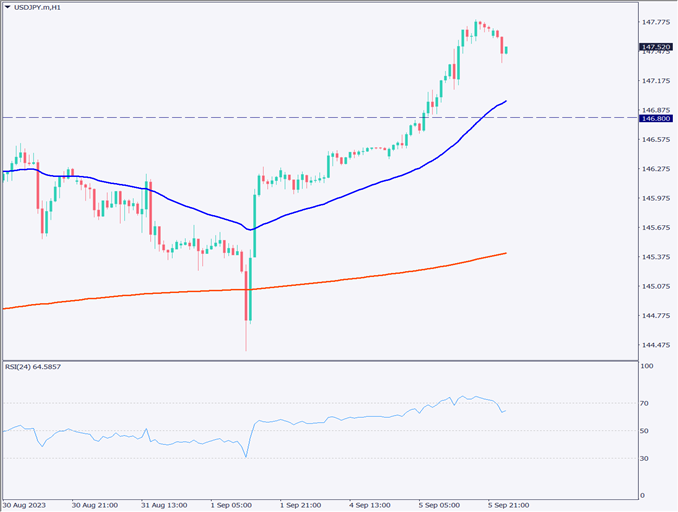
Task: Select the dashed horizontal line at 146.800
Action: [320, 117]
